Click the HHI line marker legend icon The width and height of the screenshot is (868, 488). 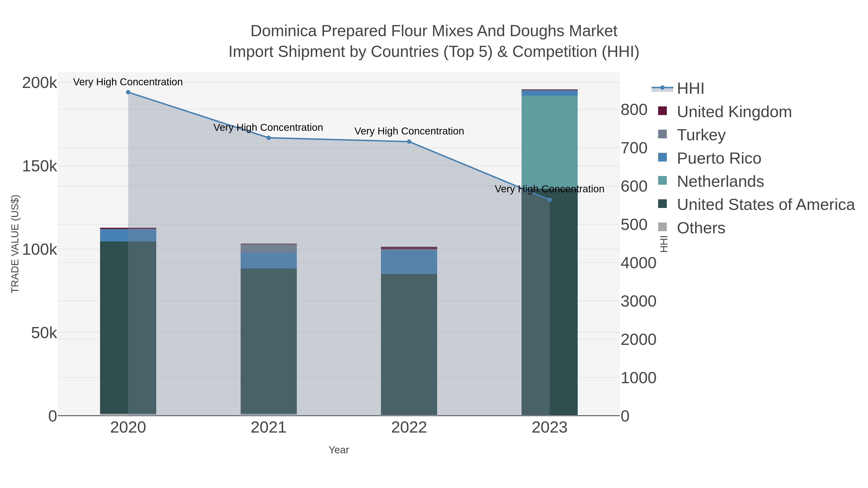663,88
